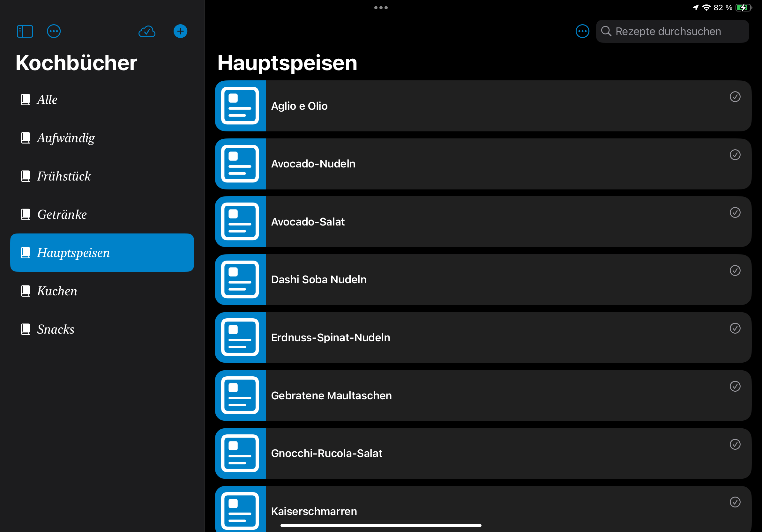Viewport: 762px width, 532px height.
Task: Click the cloud sync status icon
Action: click(147, 32)
